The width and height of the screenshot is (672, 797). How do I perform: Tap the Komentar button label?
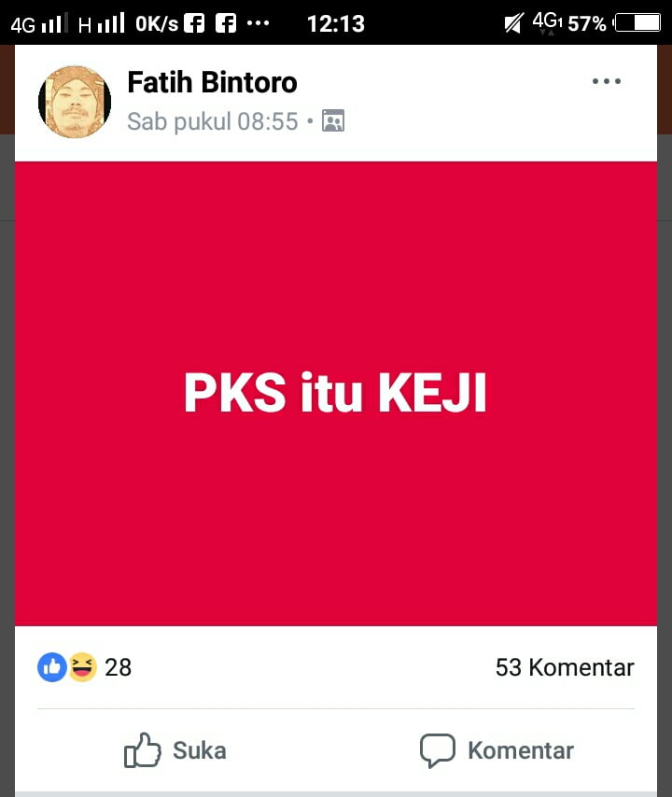(521, 750)
